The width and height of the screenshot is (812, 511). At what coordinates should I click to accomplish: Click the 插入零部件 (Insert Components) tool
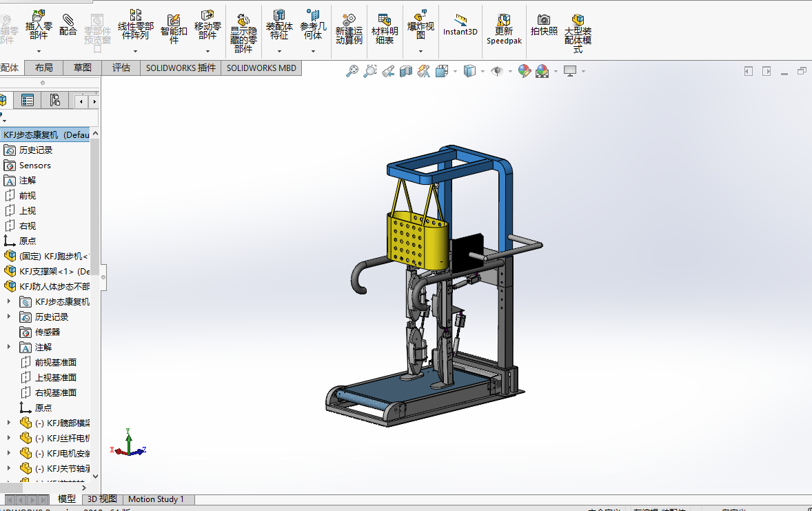(x=39, y=25)
